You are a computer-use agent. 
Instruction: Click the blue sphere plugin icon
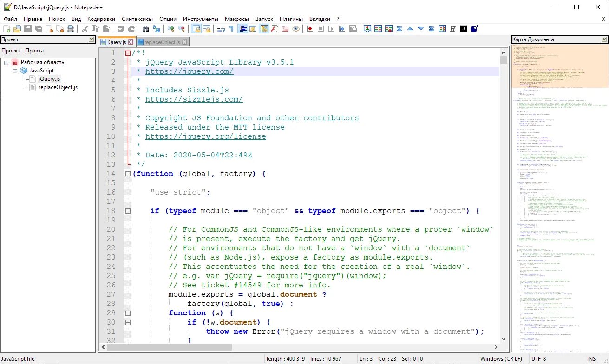point(474,29)
